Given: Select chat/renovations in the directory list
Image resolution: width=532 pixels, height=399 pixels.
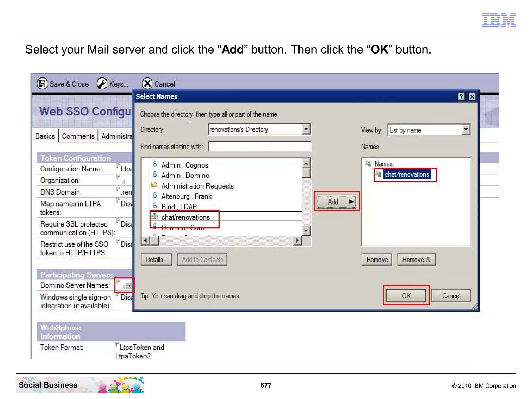Looking at the screenshot, I should pyautogui.click(x=185, y=217).
